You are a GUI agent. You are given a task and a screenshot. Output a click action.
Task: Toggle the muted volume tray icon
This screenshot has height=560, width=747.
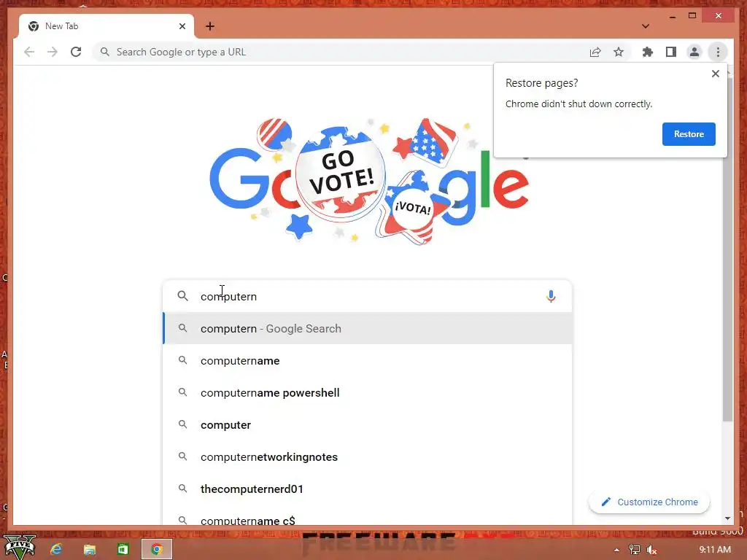[x=651, y=550]
